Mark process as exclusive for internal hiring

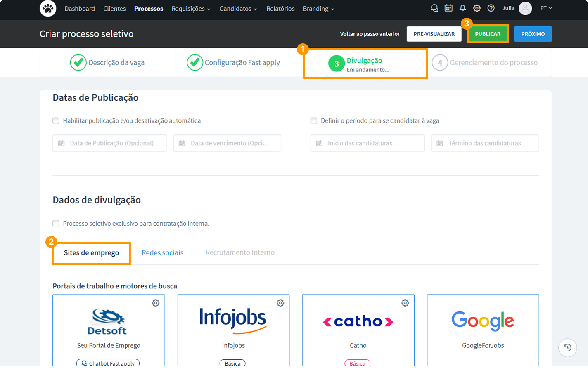coord(56,223)
